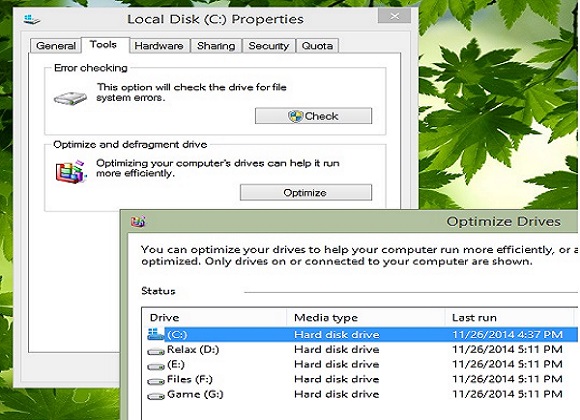580x420 pixels.
Task: Switch to the General tab
Action: coord(55,46)
